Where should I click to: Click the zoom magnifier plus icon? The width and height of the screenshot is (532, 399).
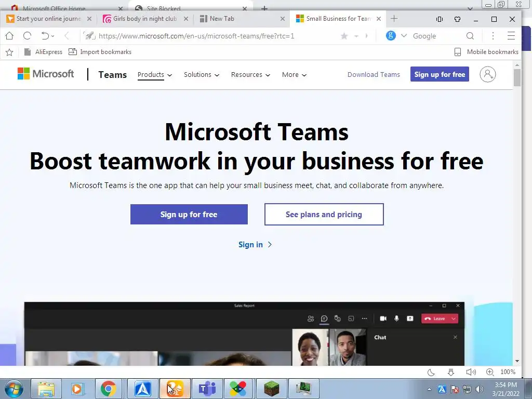pos(490,372)
